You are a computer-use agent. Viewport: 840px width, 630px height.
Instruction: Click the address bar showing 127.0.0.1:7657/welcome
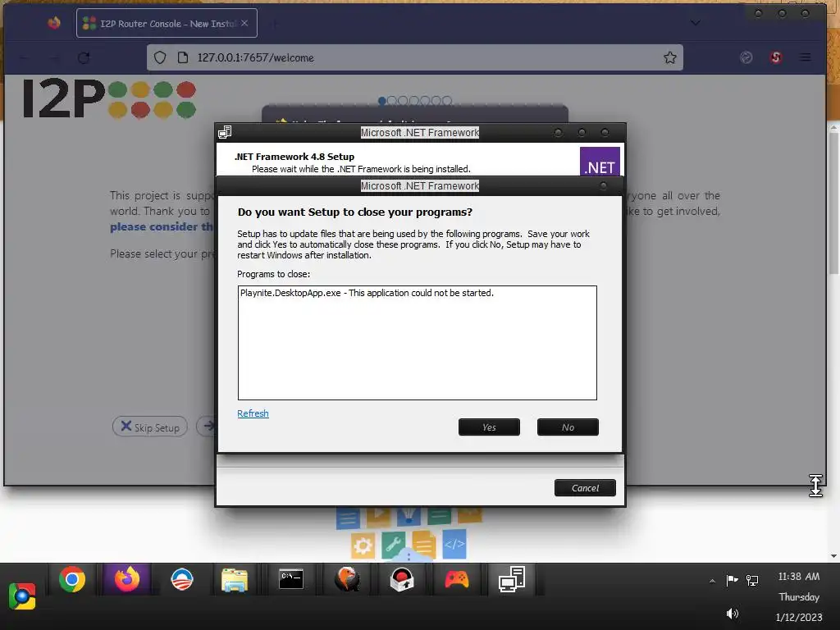click(x=415, y=57)
